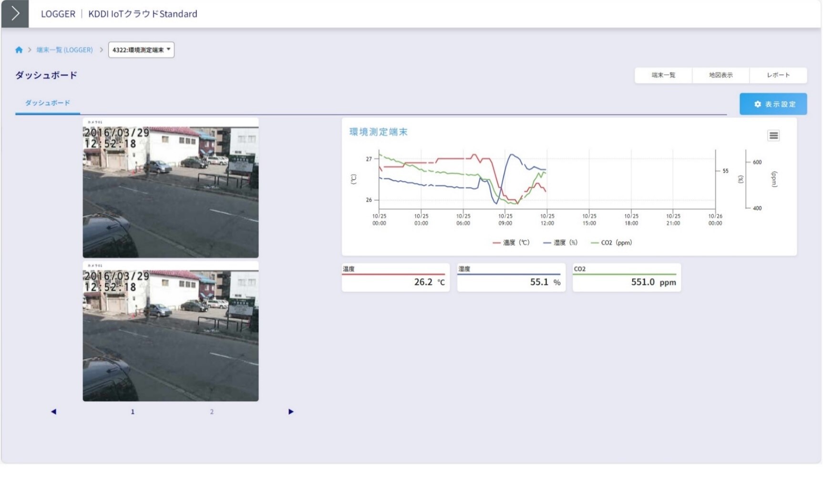The height and width of the screenshot is (504, 823).
Task: Open the 端末一覧 button at top right
Action: point(663,75)
